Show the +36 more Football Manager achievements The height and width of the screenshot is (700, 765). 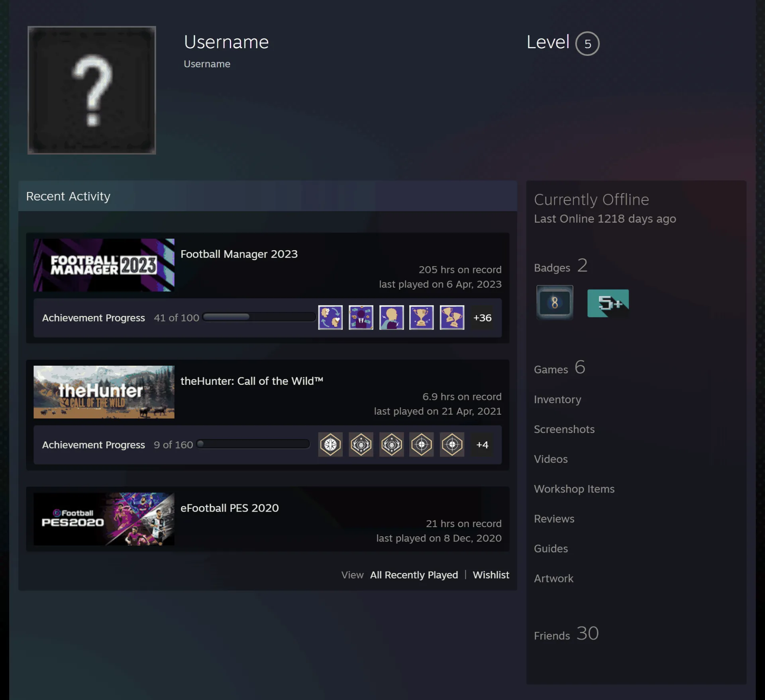click(x=482, y=318)
